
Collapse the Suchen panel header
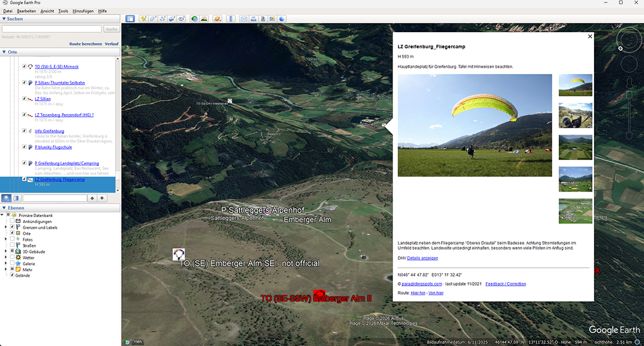point(4,18)
